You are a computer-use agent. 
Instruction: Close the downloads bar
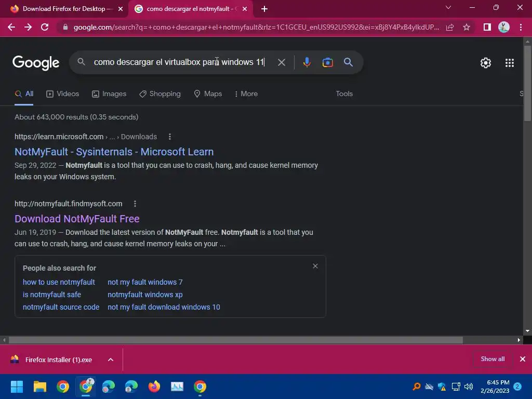point(523,359)
